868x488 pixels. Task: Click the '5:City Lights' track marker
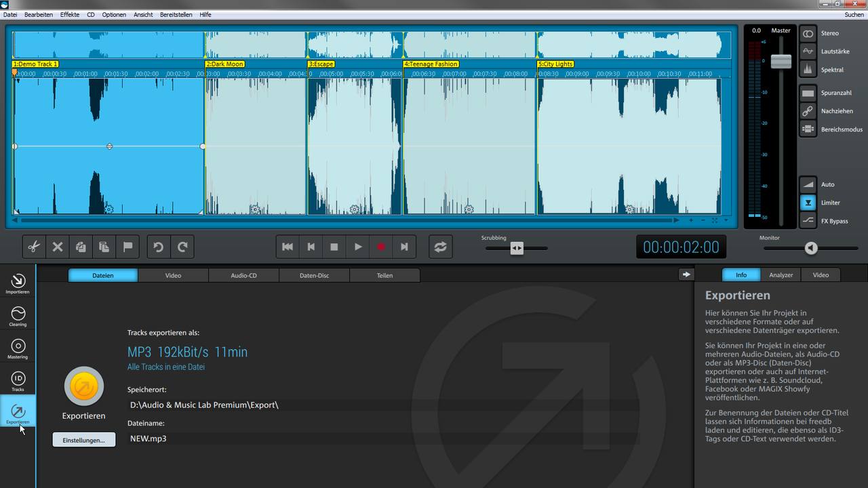point(556,64)
